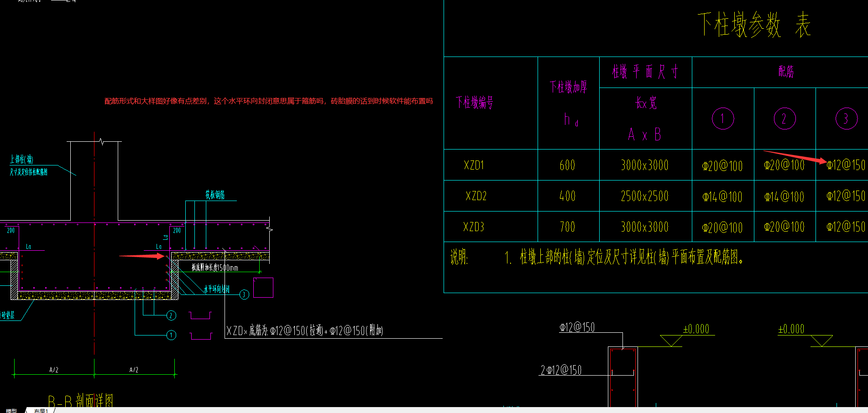The height and width of the screenshot is (413, 868).
Task: Click the 配筋 header in the table
Action: pyautogui.click(x=786, y=72)
